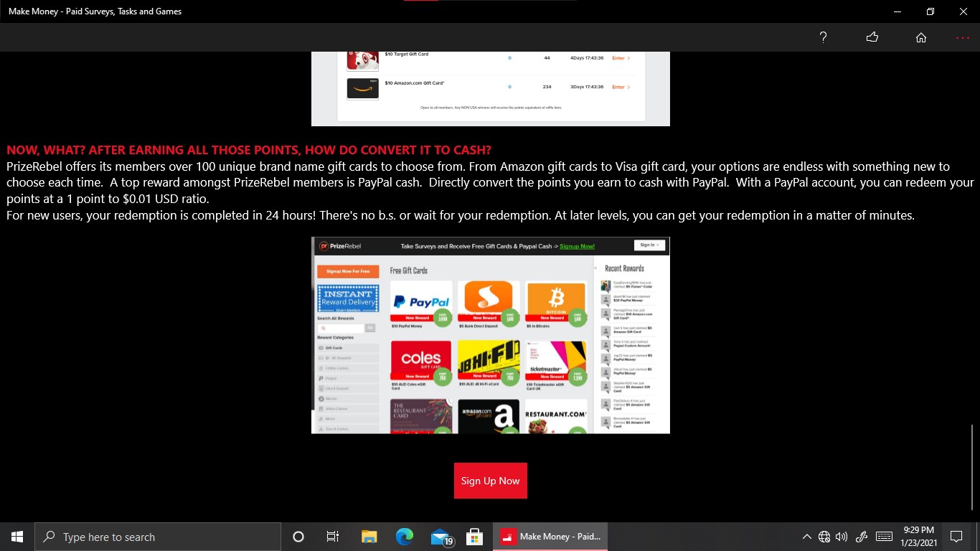Viewport: 980px width, 551px height.
Task: Launch File Explorer from the taskbar
Action: [x=369, y=537]
